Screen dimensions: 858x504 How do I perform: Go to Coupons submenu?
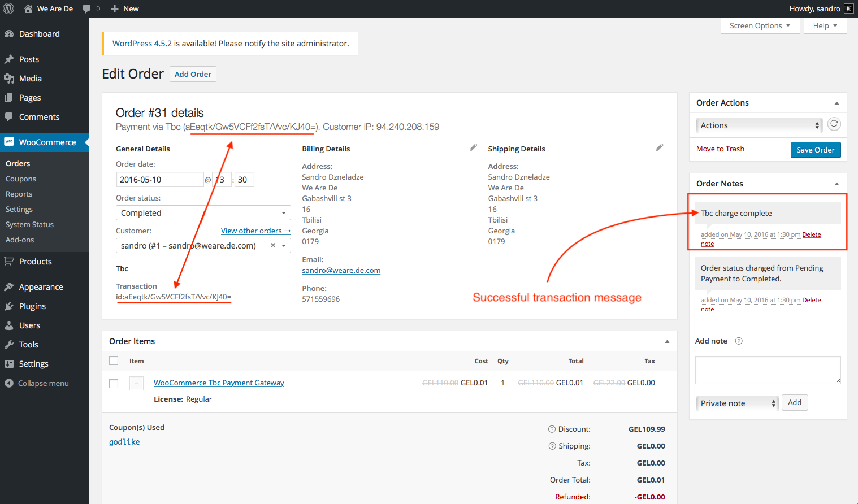21,179
